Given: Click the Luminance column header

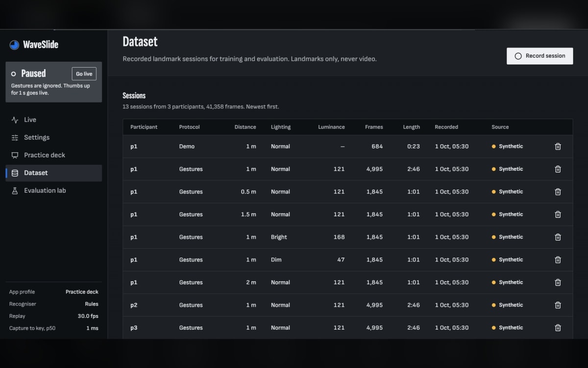Looking at the screenshot, I should click(331, 127).
